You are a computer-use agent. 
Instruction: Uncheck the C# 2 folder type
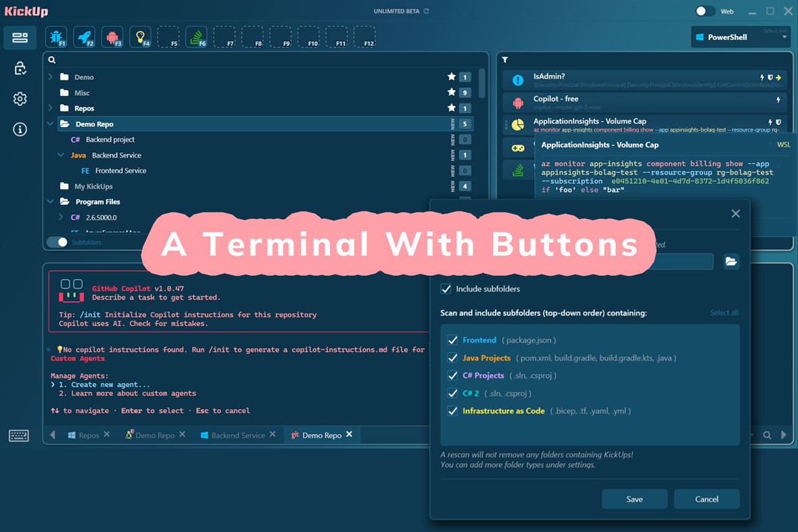tap(452, 393)
